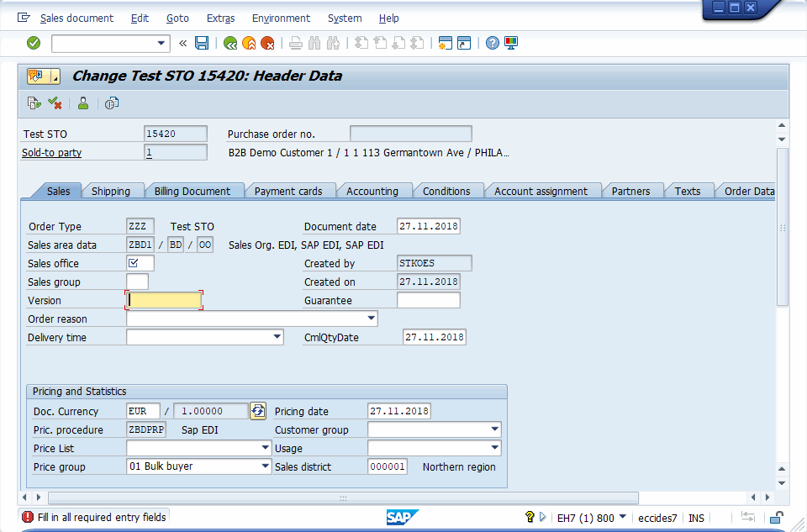Click the Find Next binoculars icon
Image resolution: width=807 pixels, height=532 pixels.
(333, 43)
